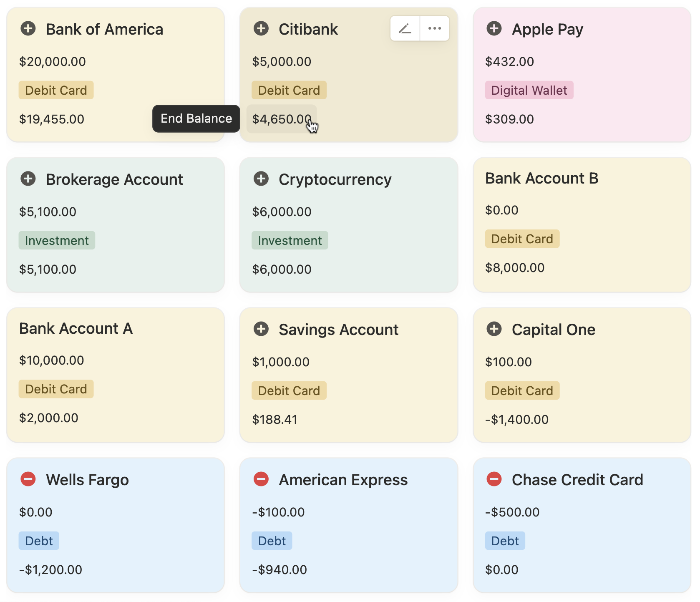Open the Apple Pay card title
The width and height of the screenshot is (700, 602).
pos(547,29)
